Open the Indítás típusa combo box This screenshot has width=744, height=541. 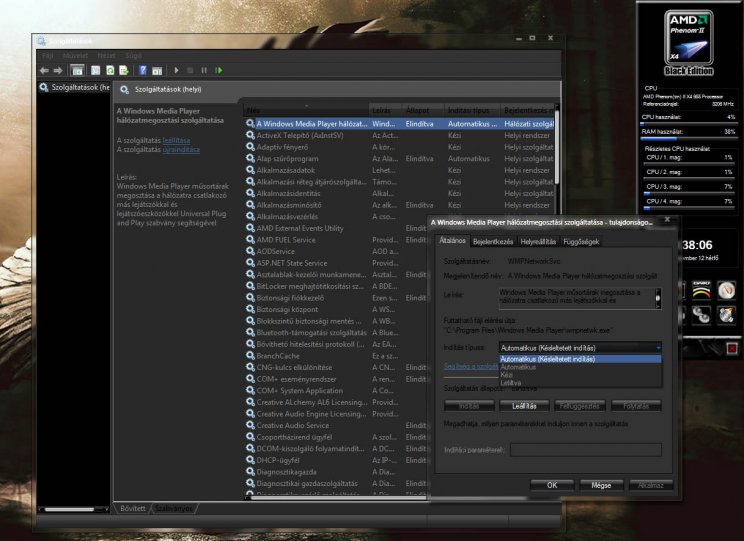(580, 347)
